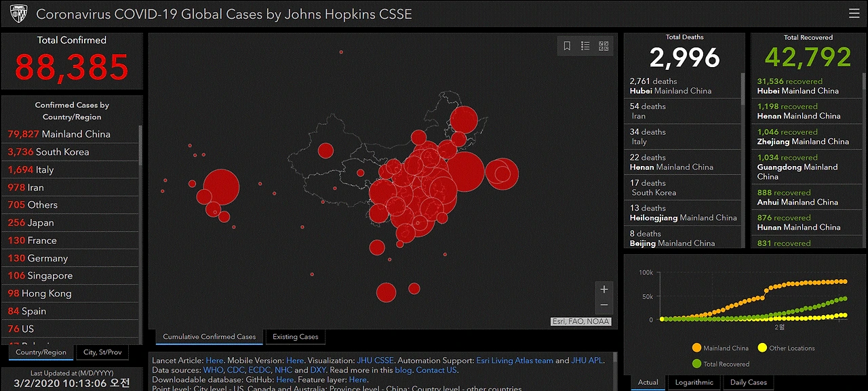
Task: Zoom out the map with minus button
Action: pos(604,305)
